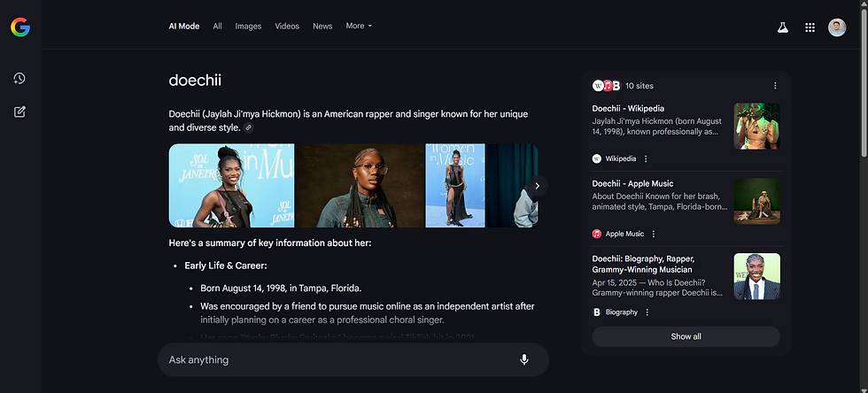Click the '10 sites' label

[639, 86]
